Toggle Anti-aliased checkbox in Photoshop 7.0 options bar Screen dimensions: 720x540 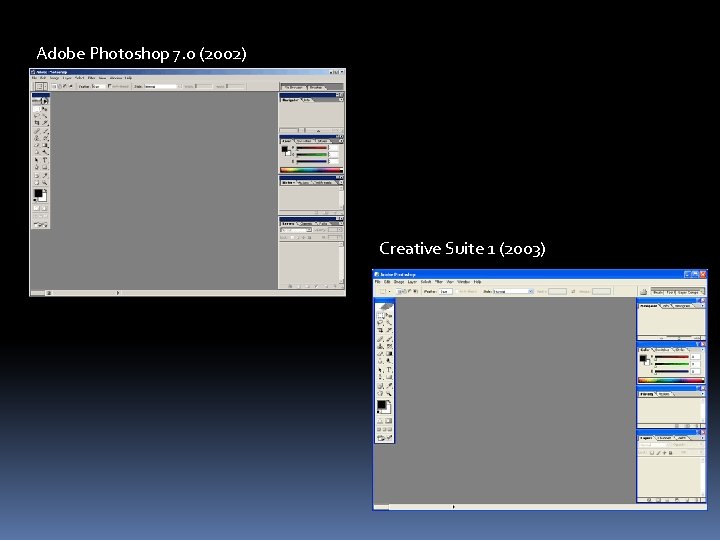pyautogui.click(x=109, y=86)
